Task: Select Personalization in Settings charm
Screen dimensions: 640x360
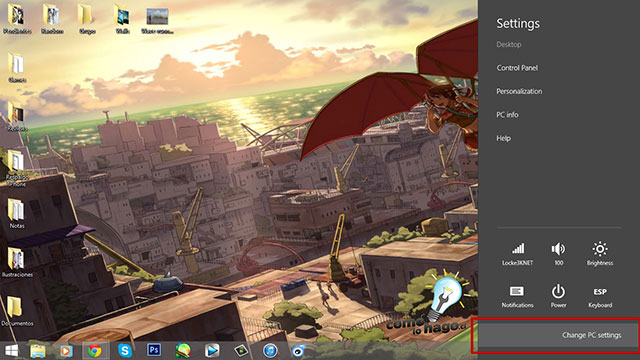Action: (x=519, y=91)
